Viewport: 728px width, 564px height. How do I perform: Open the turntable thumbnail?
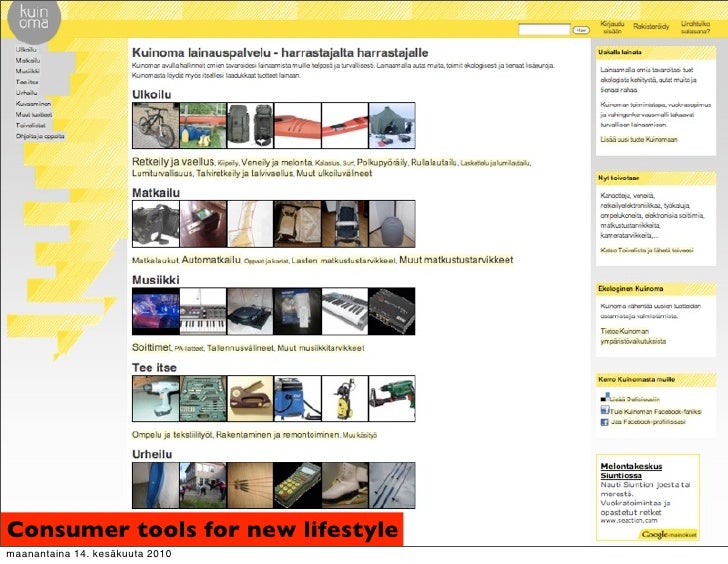[250, 311]
